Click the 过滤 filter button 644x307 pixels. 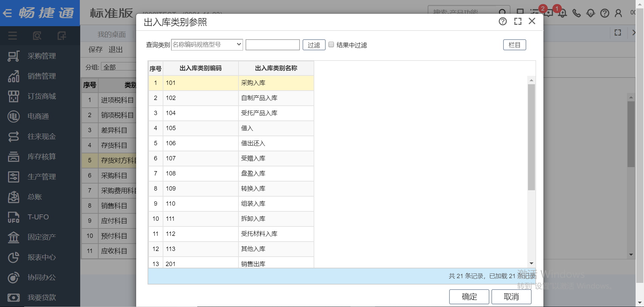point(314,45)
